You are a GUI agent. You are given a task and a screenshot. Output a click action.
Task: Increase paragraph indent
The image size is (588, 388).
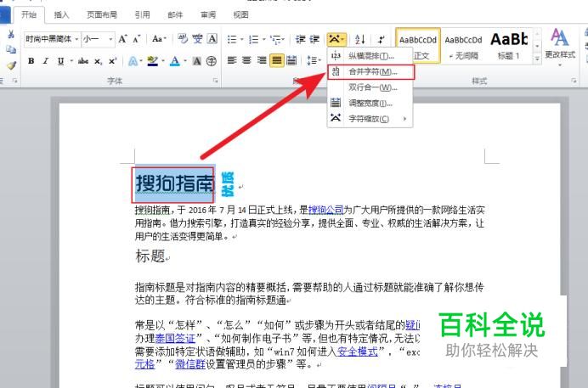(x=314, y=39)
